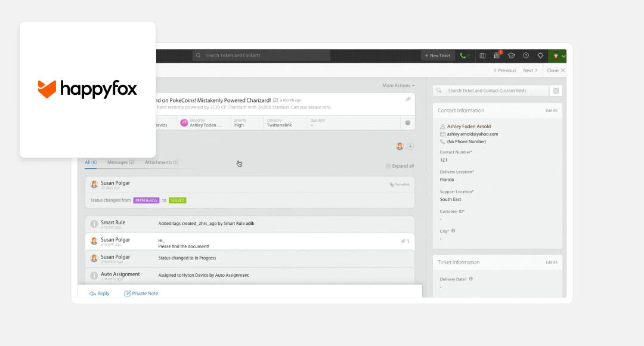
Task: Expand Susan Polgar's 'Please find the document' message
Action: tap(250, 242)
